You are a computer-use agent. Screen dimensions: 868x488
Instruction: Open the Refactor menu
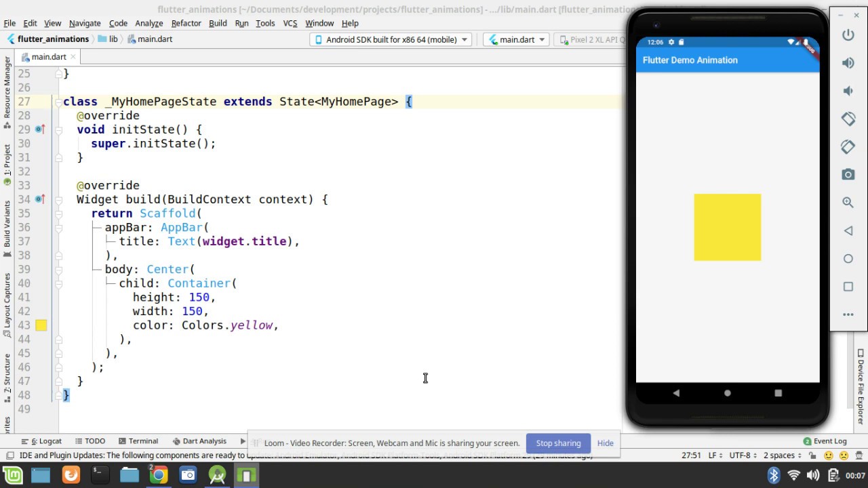[186, 23]
